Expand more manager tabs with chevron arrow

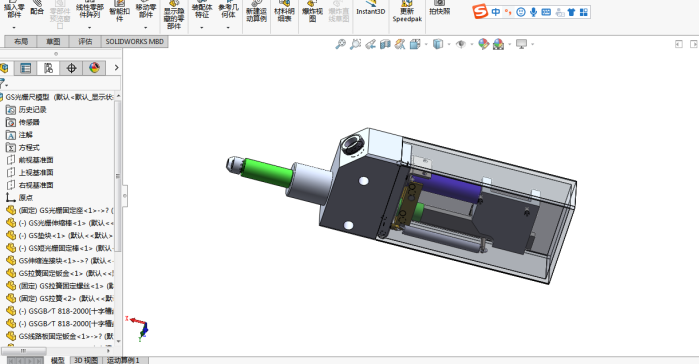116,68
